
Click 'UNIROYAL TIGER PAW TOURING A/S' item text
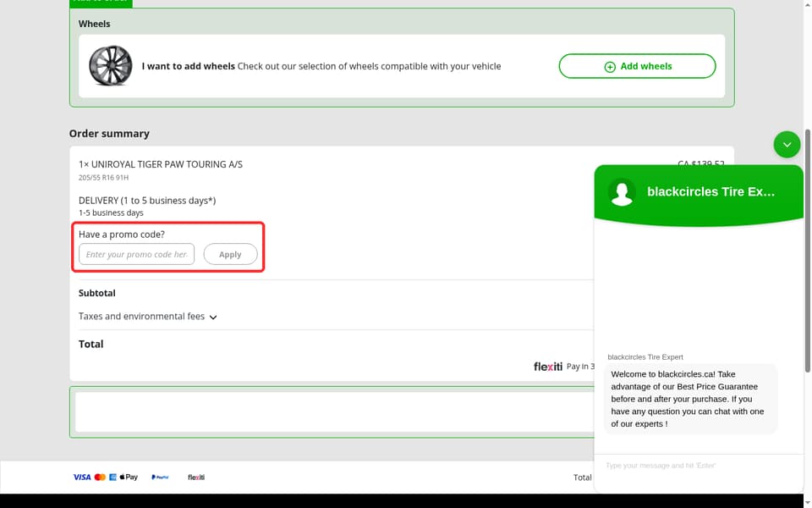(167, 164)
